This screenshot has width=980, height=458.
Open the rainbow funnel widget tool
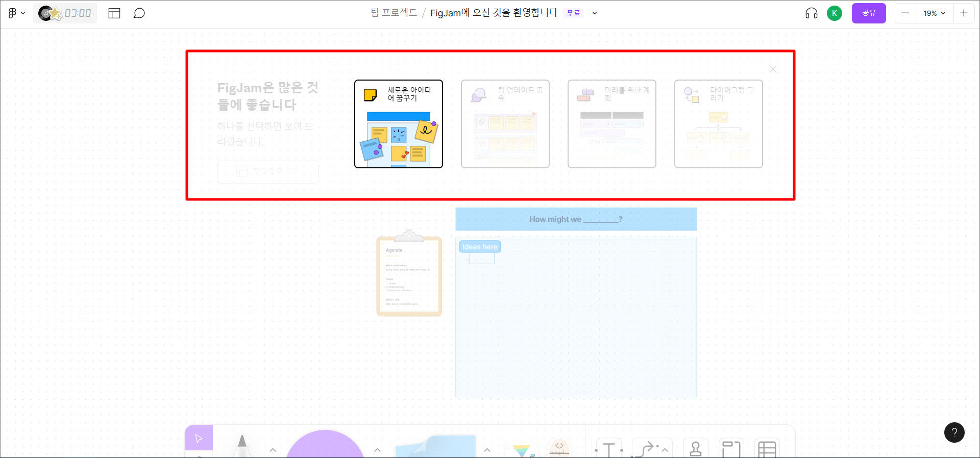tap(523, 450)
